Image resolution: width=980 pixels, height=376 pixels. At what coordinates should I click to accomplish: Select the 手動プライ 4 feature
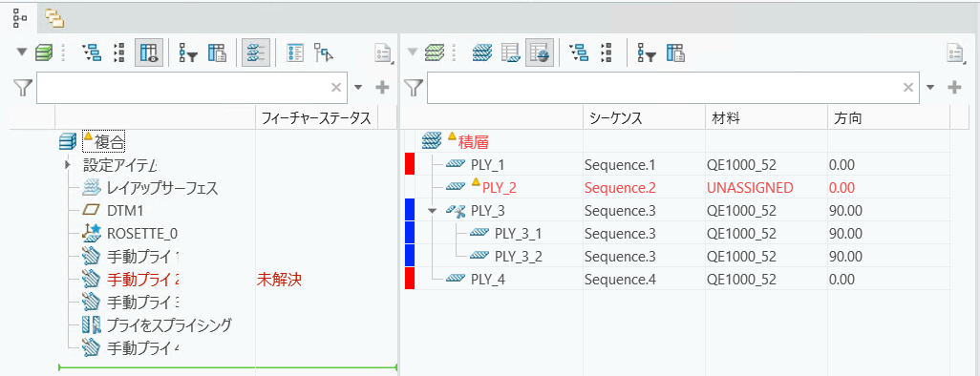point(143,348)
